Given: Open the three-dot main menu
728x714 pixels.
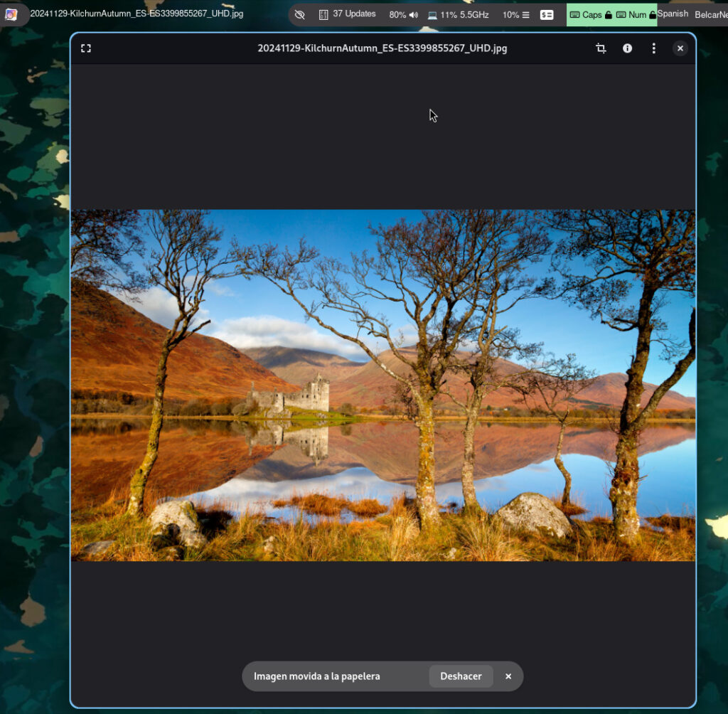Looking at the screenshot, I should 653,48.
